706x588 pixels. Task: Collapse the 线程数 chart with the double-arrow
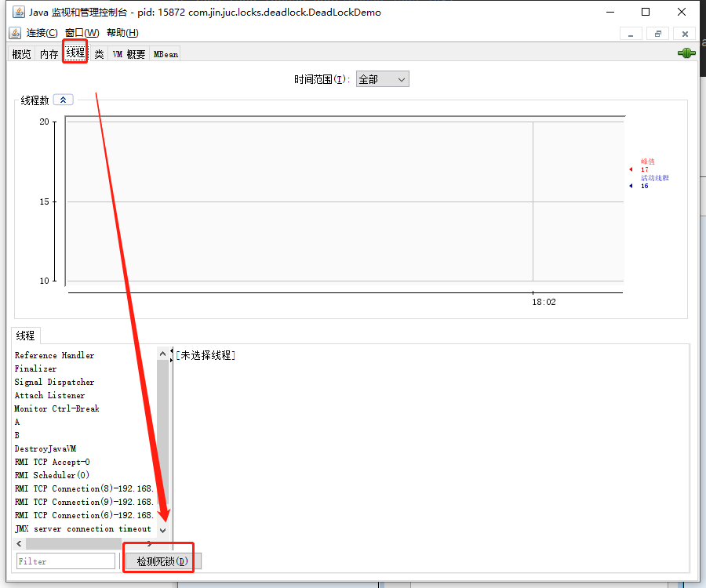(63, 100)
